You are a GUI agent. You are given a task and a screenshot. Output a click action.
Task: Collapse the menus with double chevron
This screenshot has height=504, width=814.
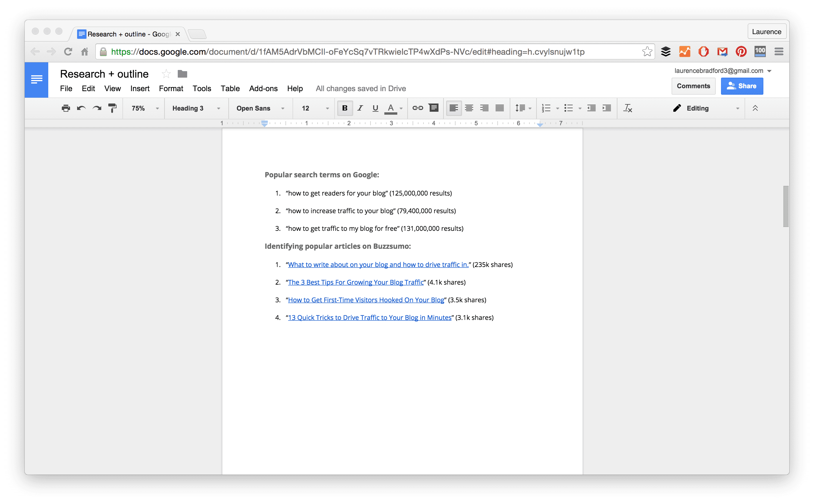tap(755, 108)
